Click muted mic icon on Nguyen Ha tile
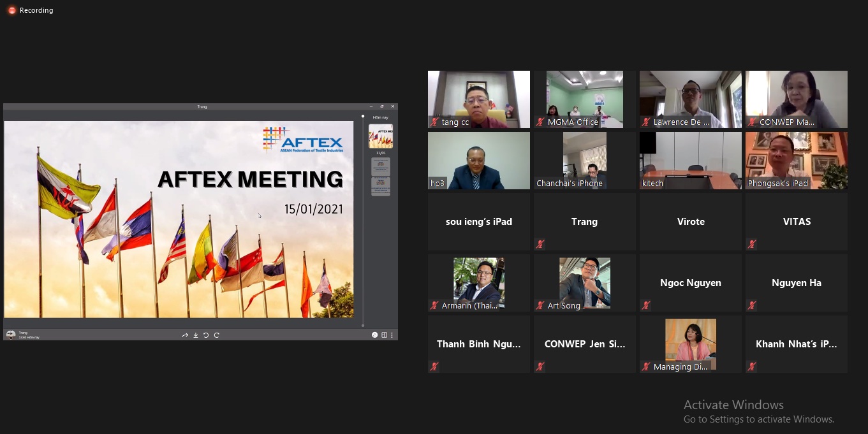The height and width of the screenshot is (434, 868). [752, 305]
